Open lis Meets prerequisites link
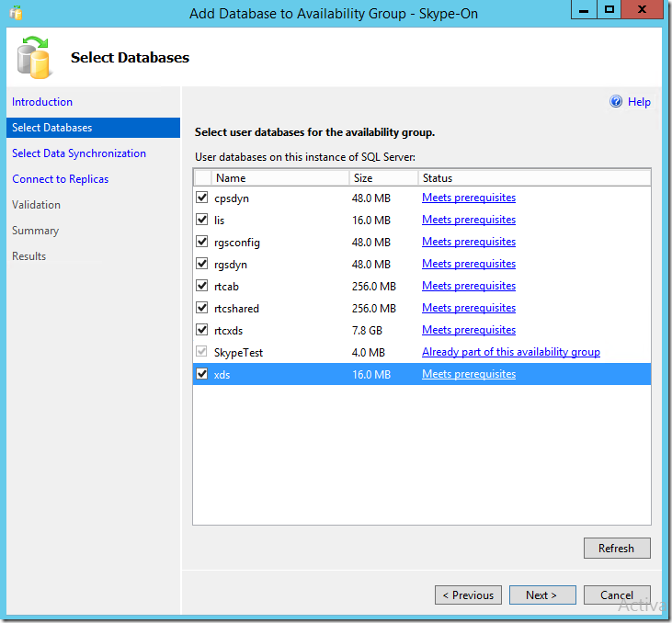This screenshot has height=623, width=672. (x=469, y=220)
